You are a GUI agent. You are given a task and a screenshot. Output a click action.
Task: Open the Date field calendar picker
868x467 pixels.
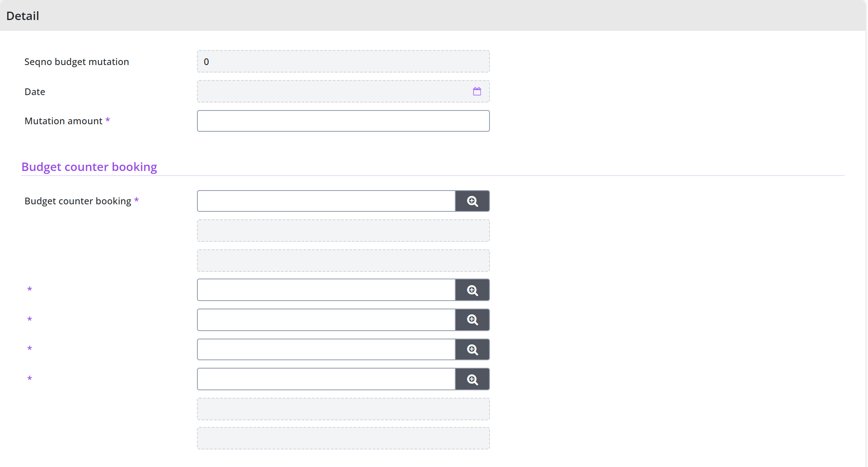coord(477,91)
